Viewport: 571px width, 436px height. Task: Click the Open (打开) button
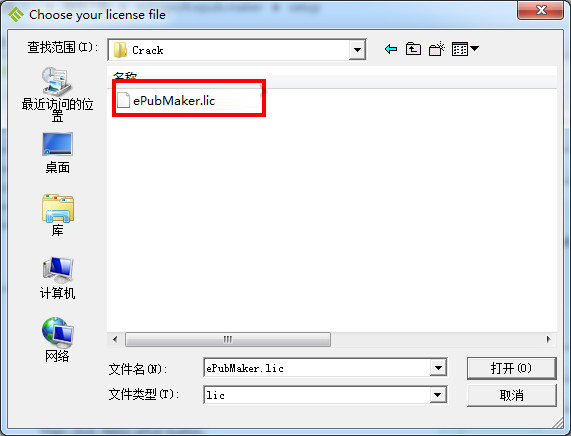pyautogui.click(x=512, y=368)
